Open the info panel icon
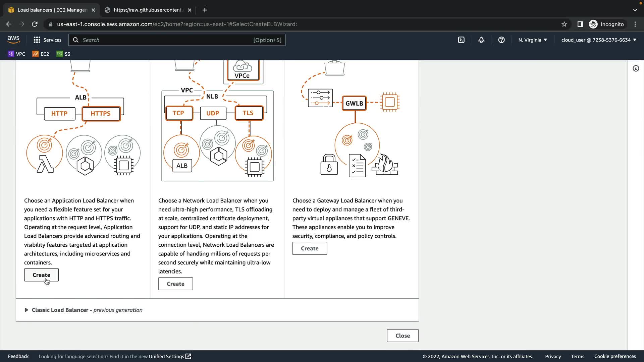The height and width of the screenshot is (362, 644). click(x=636, y=68)
